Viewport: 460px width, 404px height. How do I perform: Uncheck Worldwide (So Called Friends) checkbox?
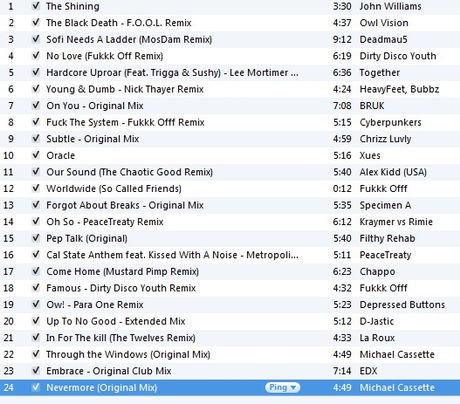pyautogui.click(x=36, y=188)
